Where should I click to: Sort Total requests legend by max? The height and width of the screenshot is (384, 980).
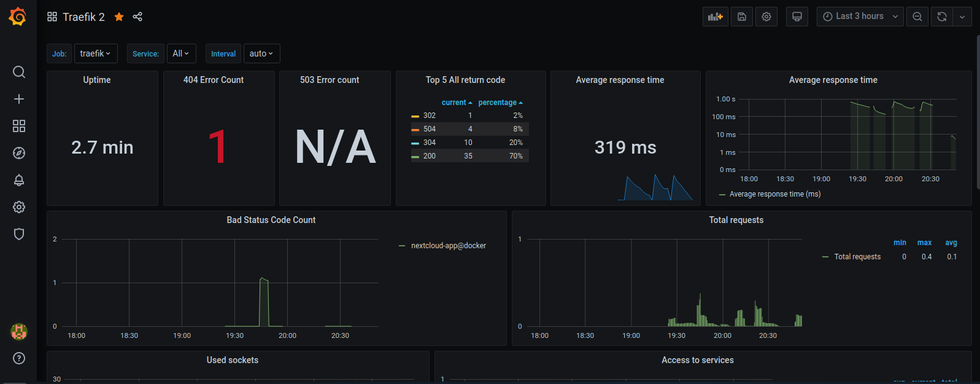924,243
